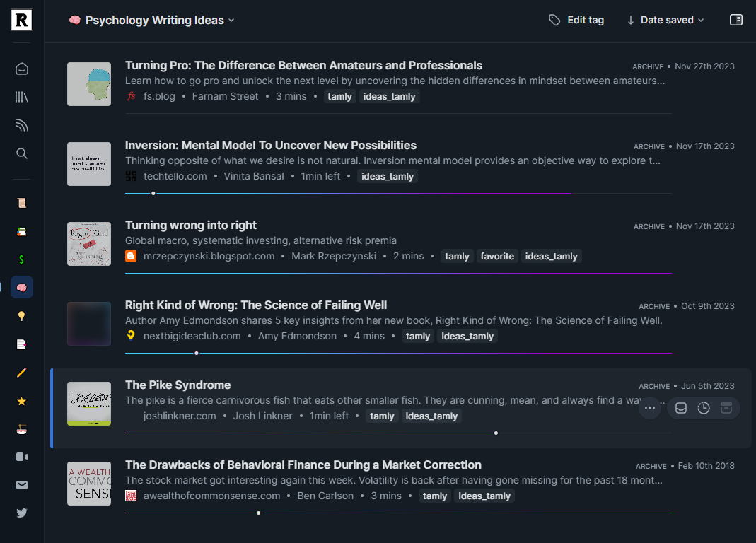Open the document page saved view
Viewport: 756px width, 543px height.
click(x=22, y=344)
